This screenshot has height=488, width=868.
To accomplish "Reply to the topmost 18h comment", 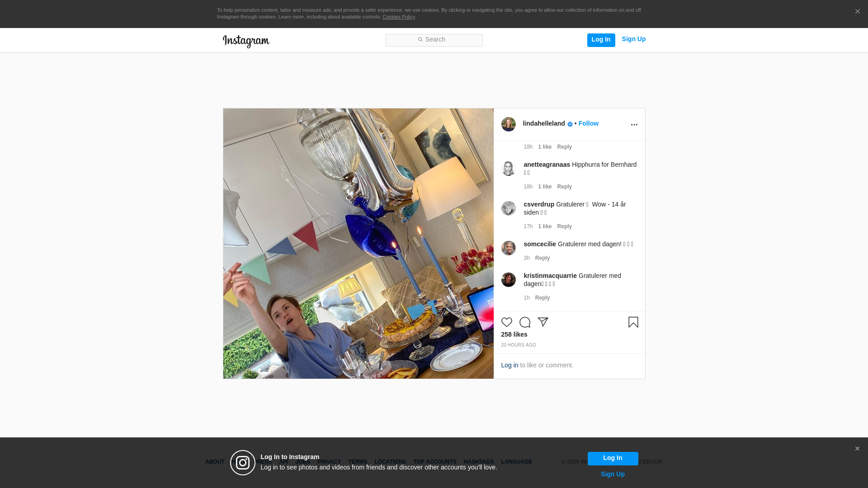I will (x=564, y=147).
